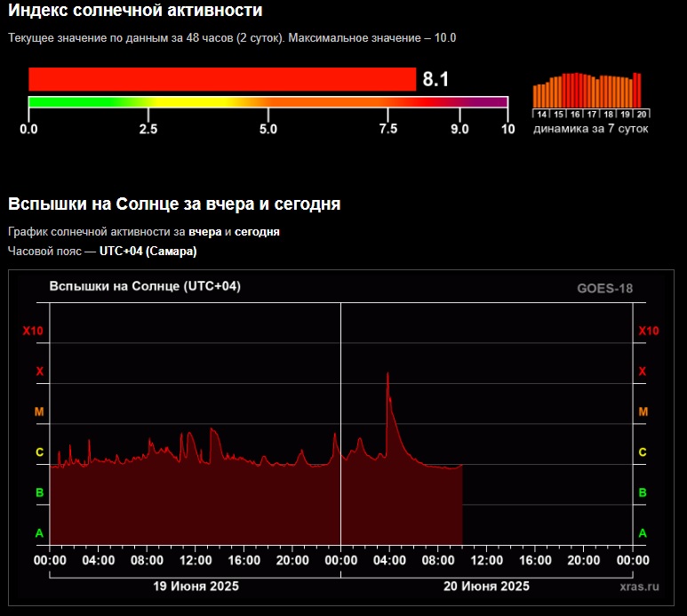Image resolution: width=687 pixels, height=616 pixels.
Task: Click the red 8.1 solar activity index bar
Action: coord(222,79)
